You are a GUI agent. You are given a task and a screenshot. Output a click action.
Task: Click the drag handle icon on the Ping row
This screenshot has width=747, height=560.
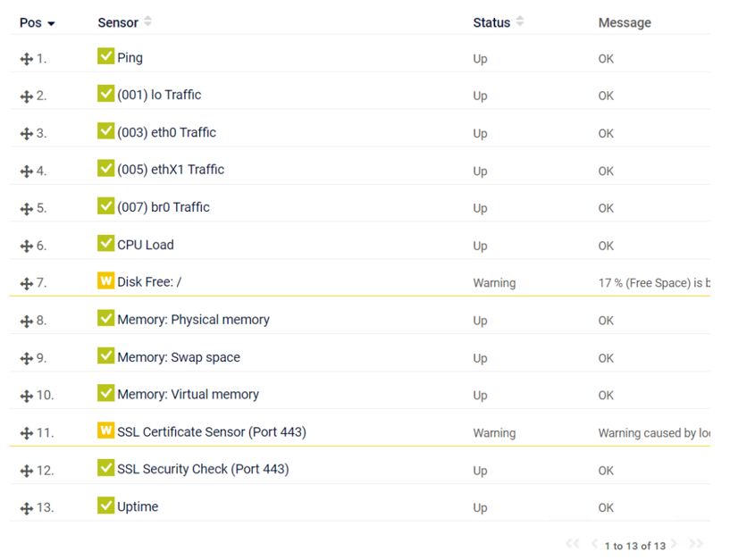(26, 58)
